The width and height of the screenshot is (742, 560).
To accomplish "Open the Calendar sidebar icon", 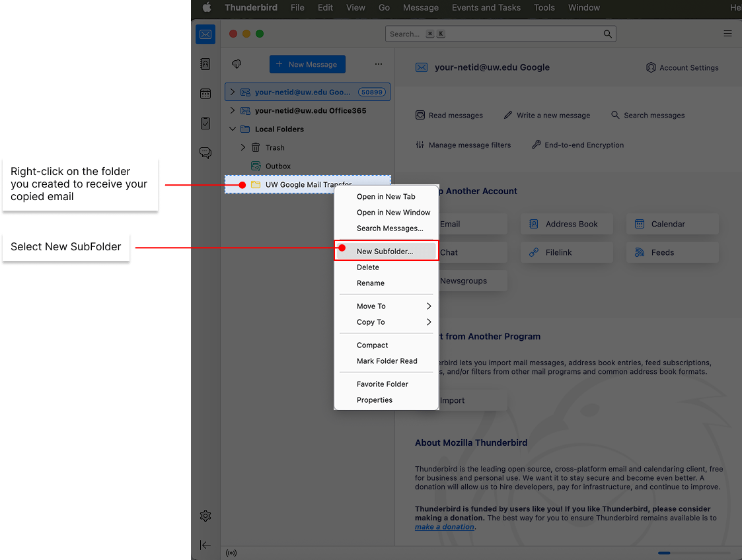I will coord(205,94).
